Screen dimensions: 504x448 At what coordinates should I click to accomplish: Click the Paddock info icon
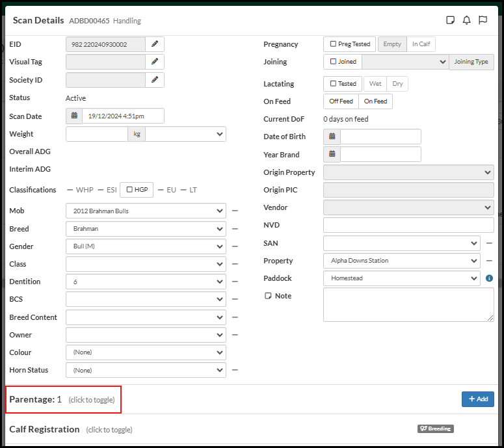[489, 278]
